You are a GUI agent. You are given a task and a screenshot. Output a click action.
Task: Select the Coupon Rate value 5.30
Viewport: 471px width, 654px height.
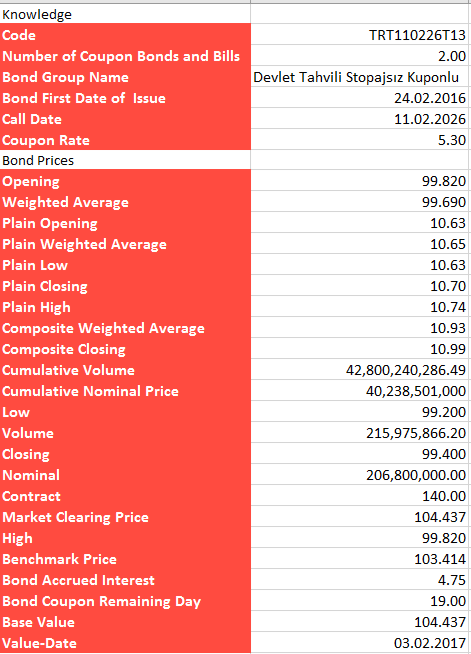pos(360,140)
